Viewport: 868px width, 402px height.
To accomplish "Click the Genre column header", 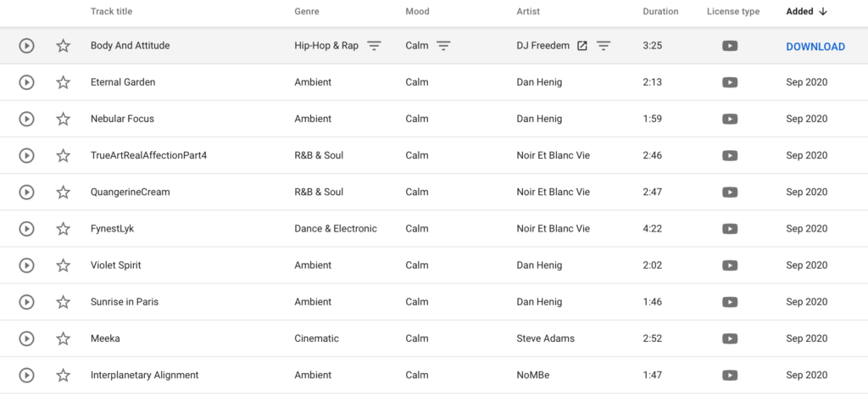I will click(307, 12).
